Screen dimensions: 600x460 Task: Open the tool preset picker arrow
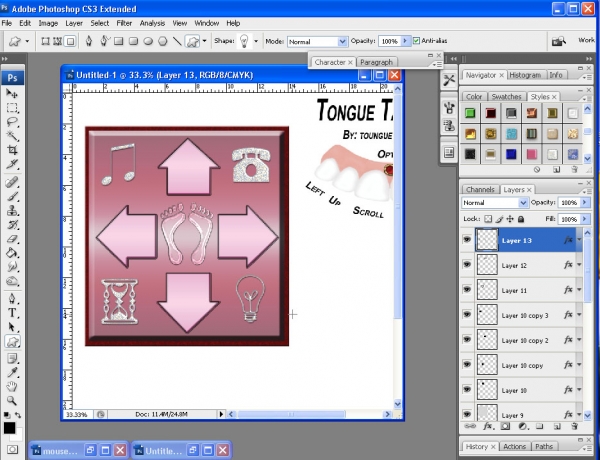27,41
